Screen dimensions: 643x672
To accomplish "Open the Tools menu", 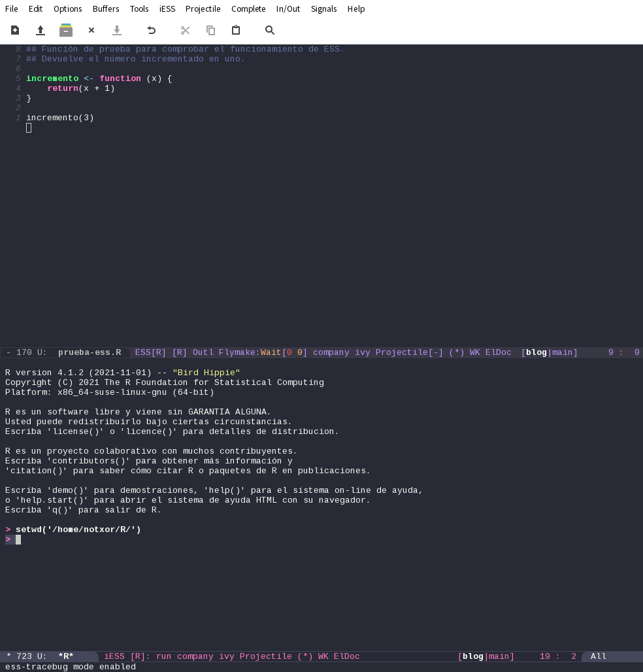I will (x=139, y=8).
